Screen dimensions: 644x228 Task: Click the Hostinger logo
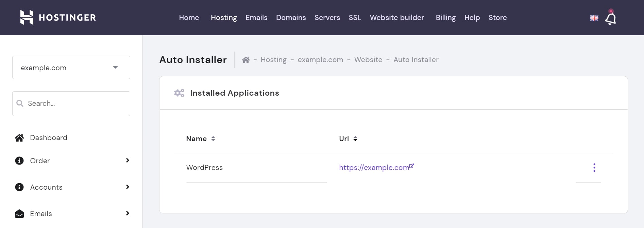click(x=58, y=17)
